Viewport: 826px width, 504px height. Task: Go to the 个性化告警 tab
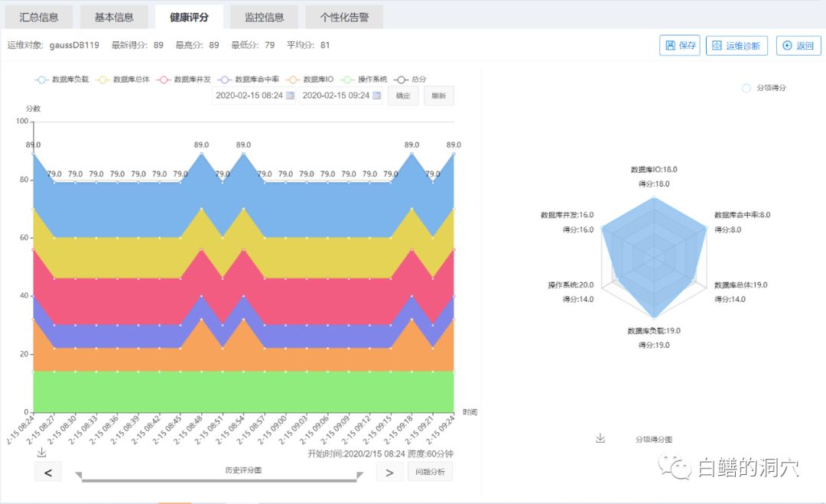(x=344, y=18)
